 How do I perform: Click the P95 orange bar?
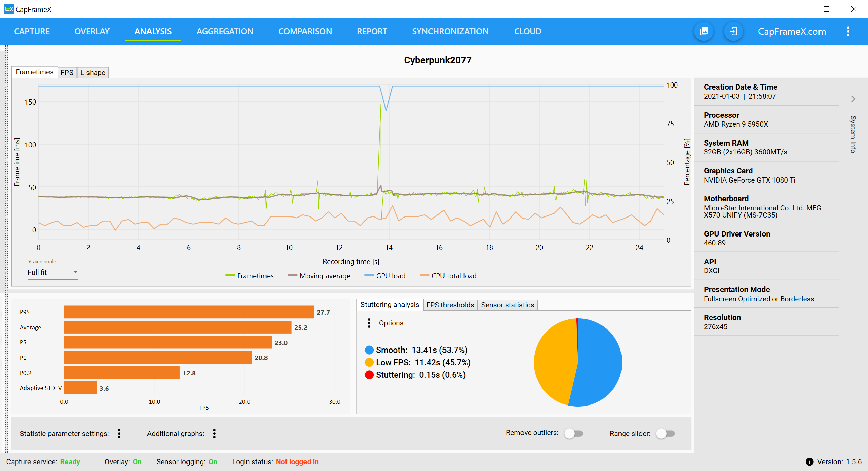point(189,312)
